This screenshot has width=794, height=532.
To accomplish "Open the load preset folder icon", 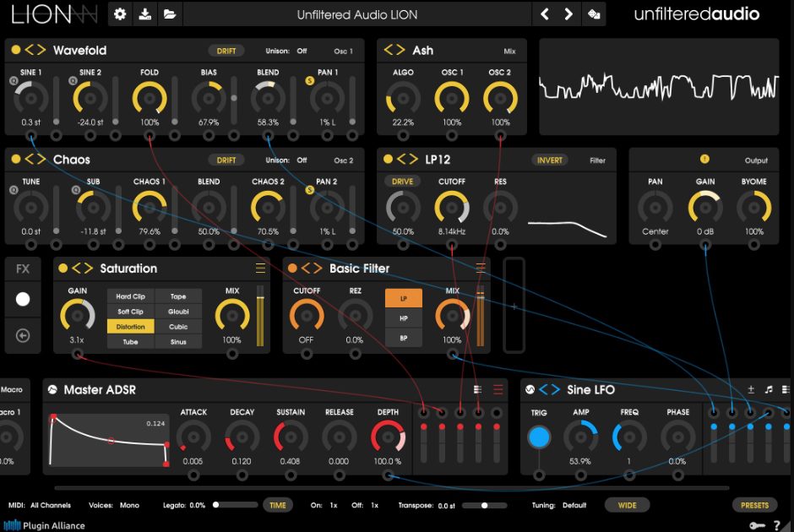I will (x=170, y=14).
